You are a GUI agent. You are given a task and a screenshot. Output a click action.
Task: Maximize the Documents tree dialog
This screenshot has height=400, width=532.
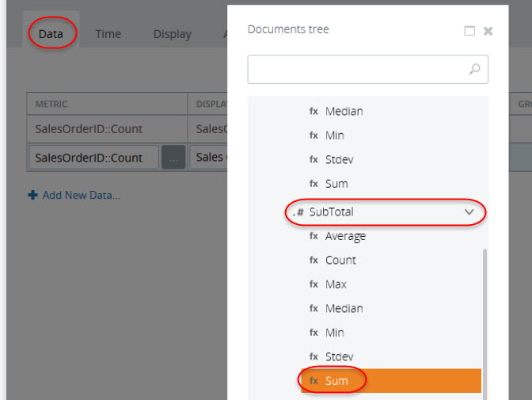click(469, 31)
